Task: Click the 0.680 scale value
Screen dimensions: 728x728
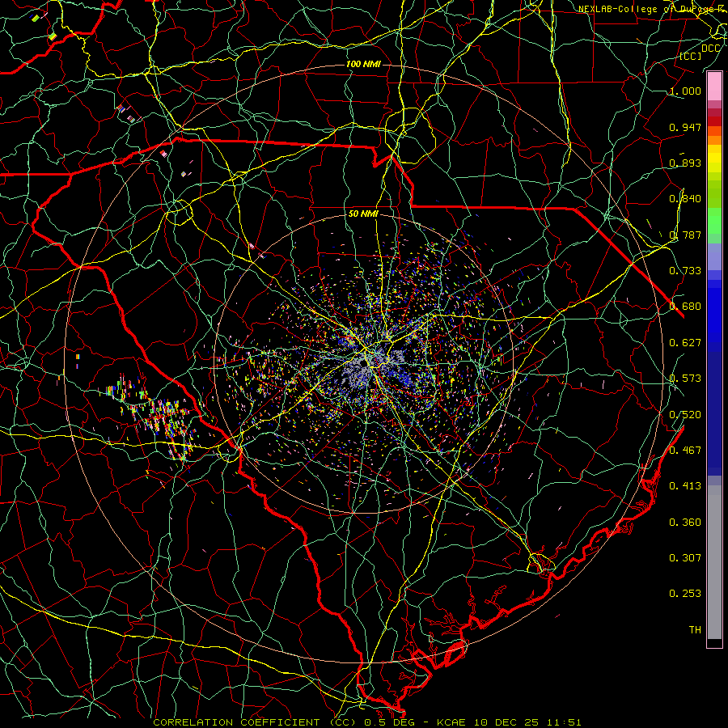Action: tap(685, 307)
